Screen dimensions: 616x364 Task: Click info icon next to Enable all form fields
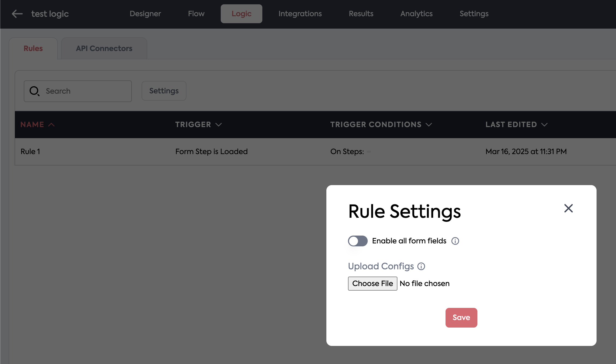[455, 241]
